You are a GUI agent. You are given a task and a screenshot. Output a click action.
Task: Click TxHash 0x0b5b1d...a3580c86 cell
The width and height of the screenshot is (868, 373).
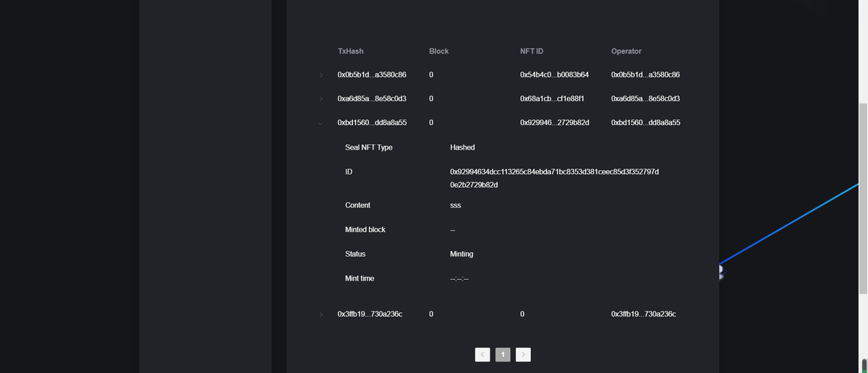click(x=372, y=75)
